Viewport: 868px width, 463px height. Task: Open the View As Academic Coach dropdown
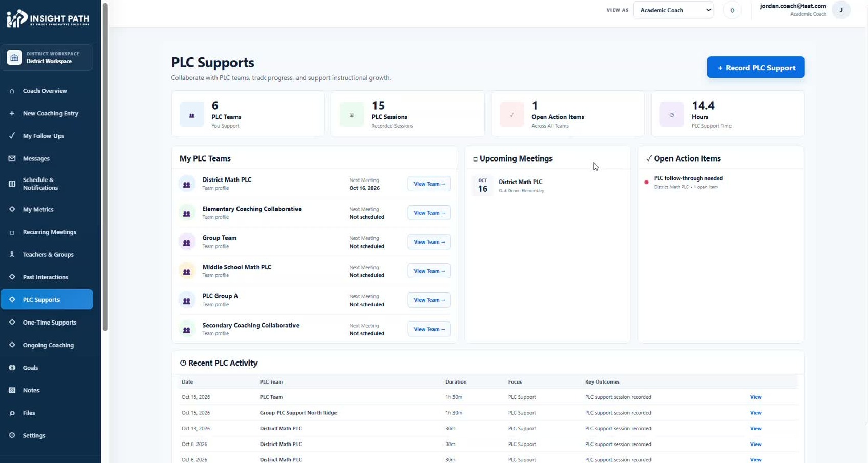[x=673, y=10]
